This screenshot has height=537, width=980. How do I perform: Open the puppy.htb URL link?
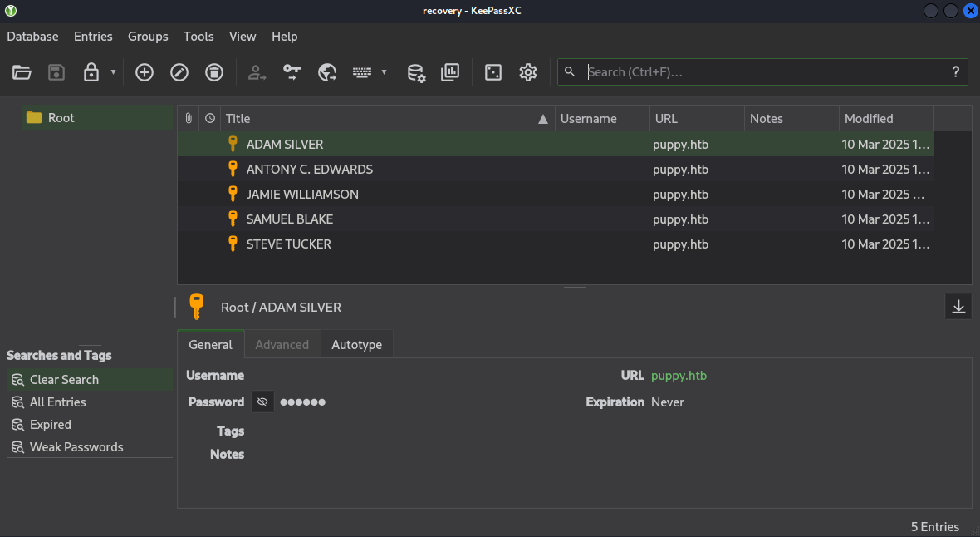679,376
